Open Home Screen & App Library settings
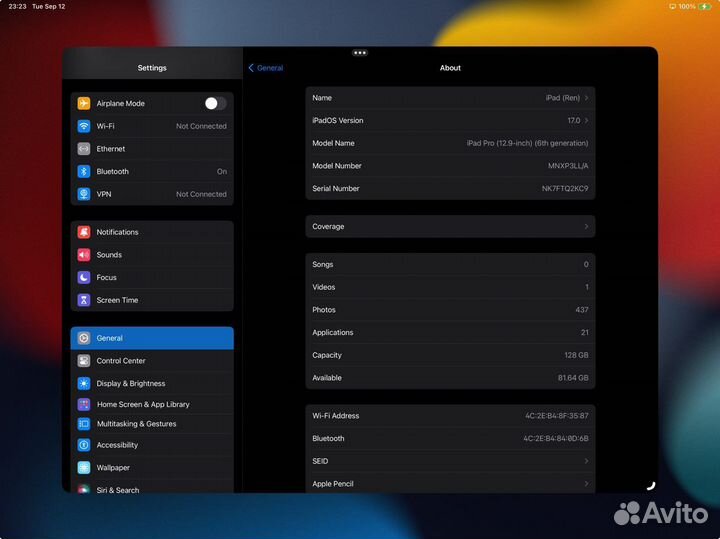Screen dimensions: 720x539 pos(152,404)
